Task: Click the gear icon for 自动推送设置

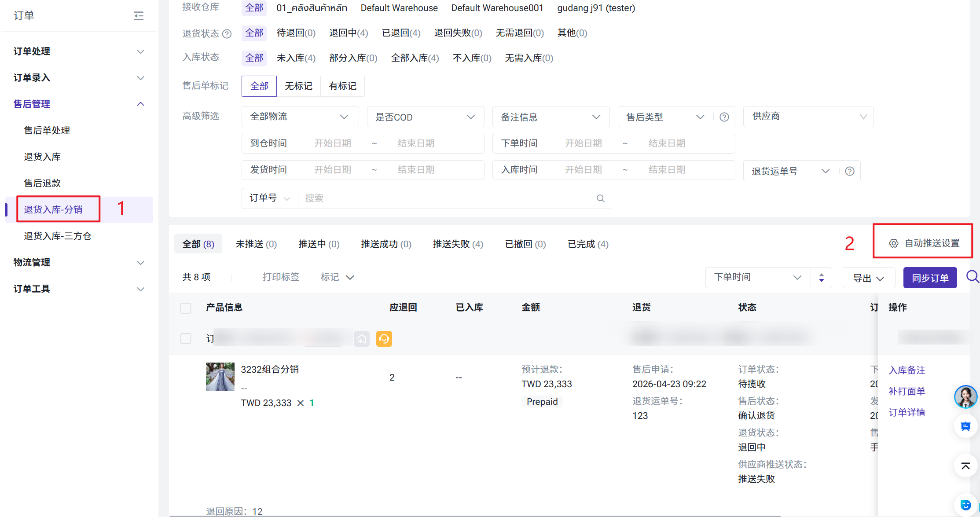Action: click(x=893, y=243)
